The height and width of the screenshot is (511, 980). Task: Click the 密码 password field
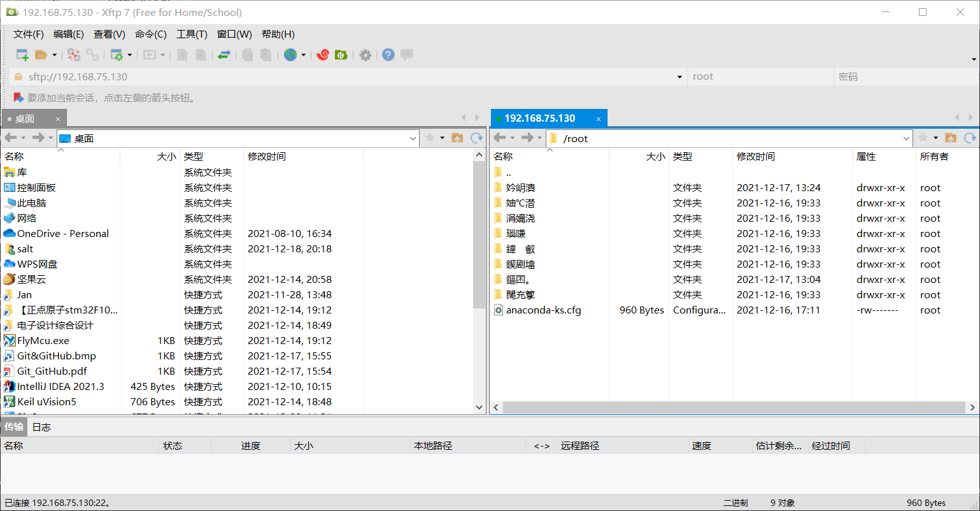coord(906,76)
